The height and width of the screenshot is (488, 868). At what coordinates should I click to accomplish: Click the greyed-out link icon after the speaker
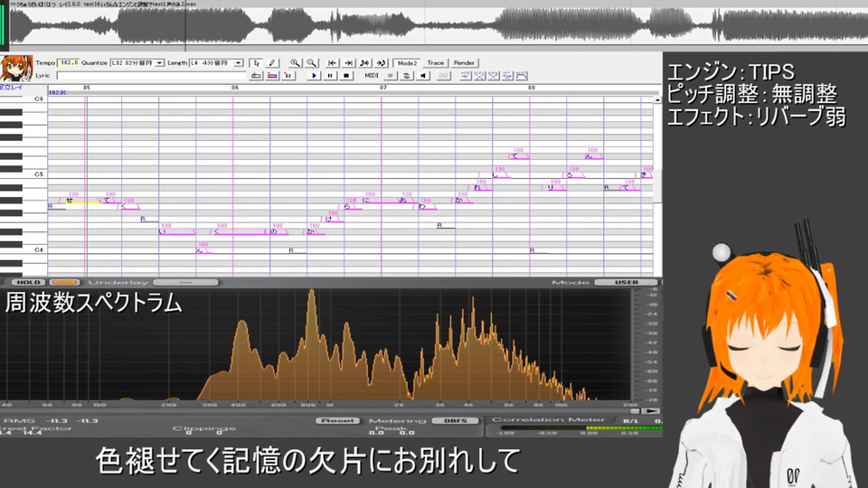click(x=443, y=76)
